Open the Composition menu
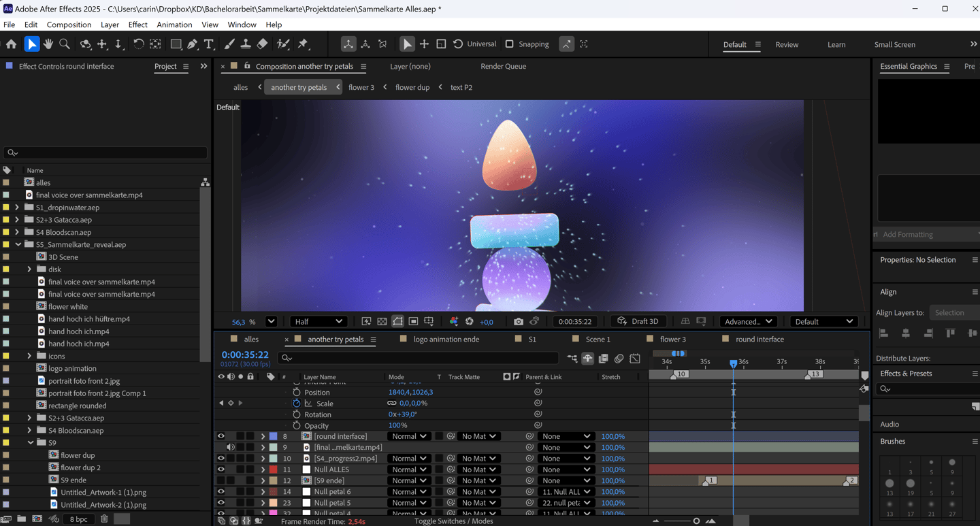 [x=69, y=24]
